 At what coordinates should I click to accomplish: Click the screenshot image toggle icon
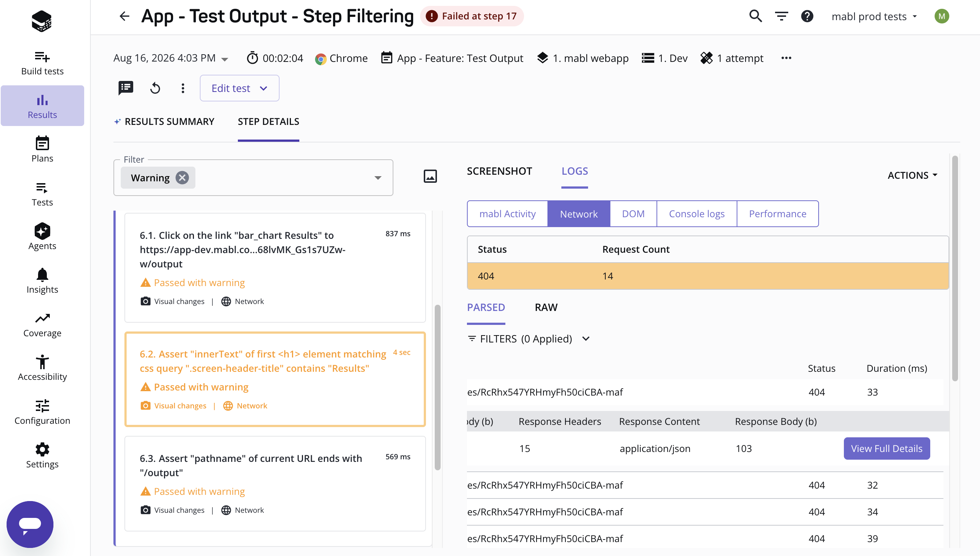[x=430, y=177]
